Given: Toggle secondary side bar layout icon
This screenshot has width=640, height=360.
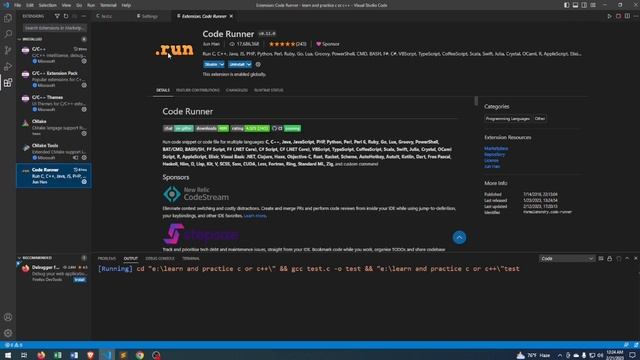Looking at the screenshot, I should coord(584,5).
